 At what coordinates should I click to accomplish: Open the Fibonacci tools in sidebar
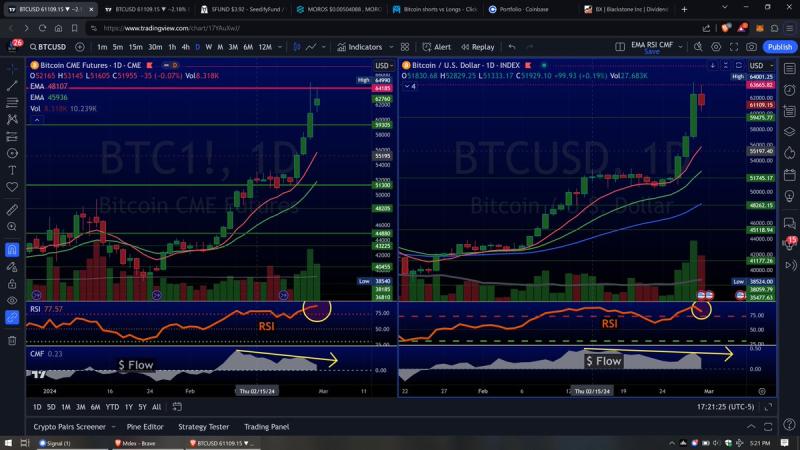pos(12,103)
